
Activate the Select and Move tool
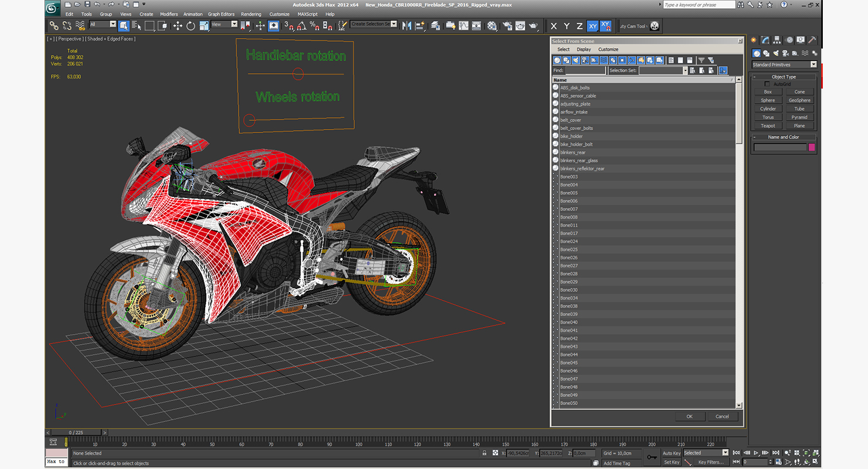(x=178, y=26)
